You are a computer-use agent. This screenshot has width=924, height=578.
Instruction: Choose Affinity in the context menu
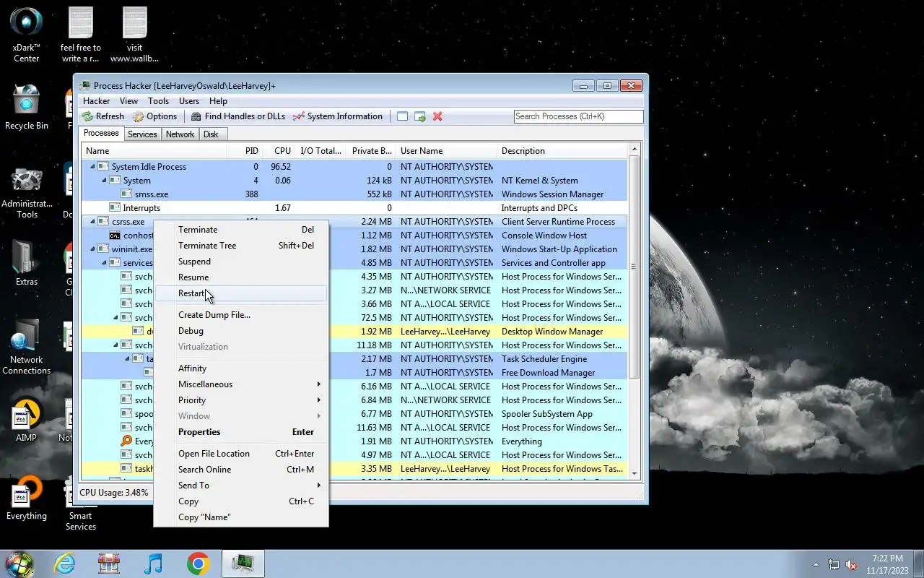coord(241,368)
